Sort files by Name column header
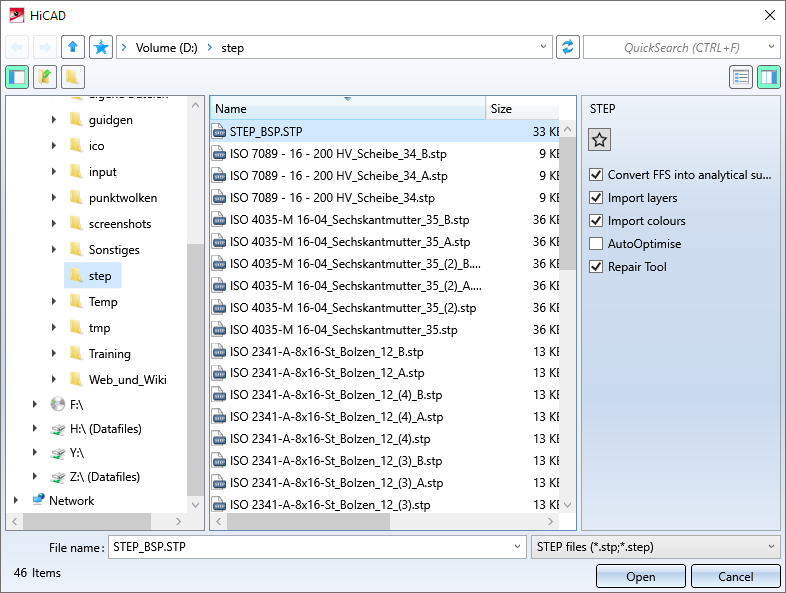Viewport: 786px width, 593px height. [346, 109]
